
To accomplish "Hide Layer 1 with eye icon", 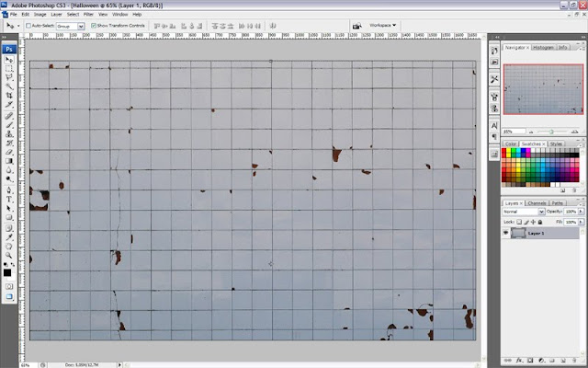I will coord(506,233).
